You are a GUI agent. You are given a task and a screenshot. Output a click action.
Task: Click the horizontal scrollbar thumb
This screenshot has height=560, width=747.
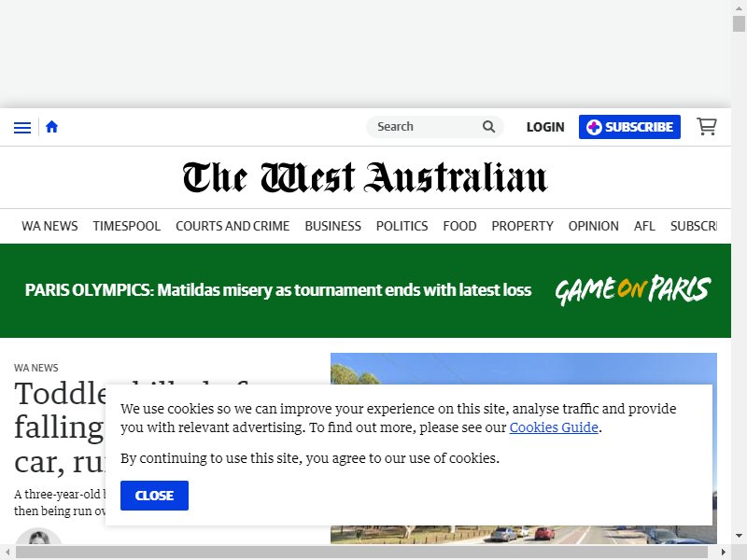[359, 553]
